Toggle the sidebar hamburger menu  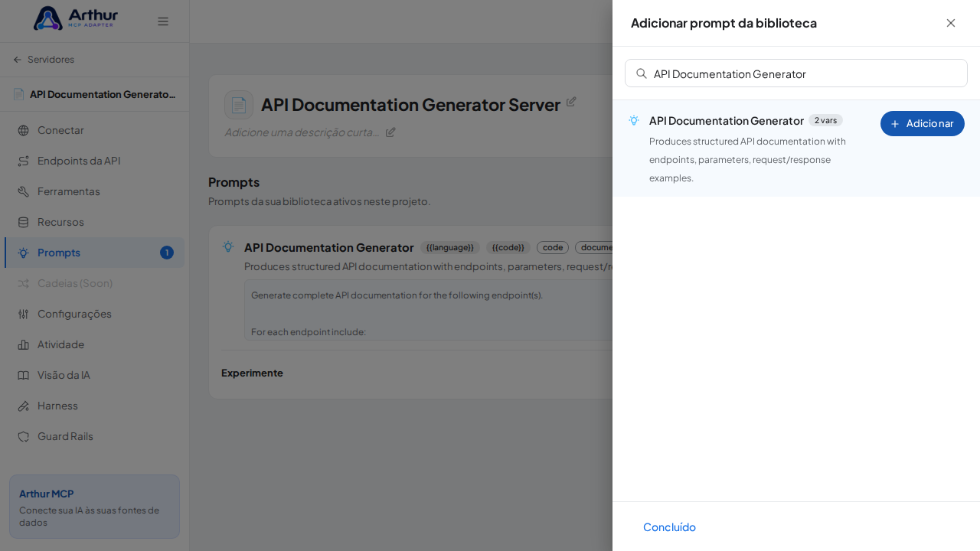point(163,21)
